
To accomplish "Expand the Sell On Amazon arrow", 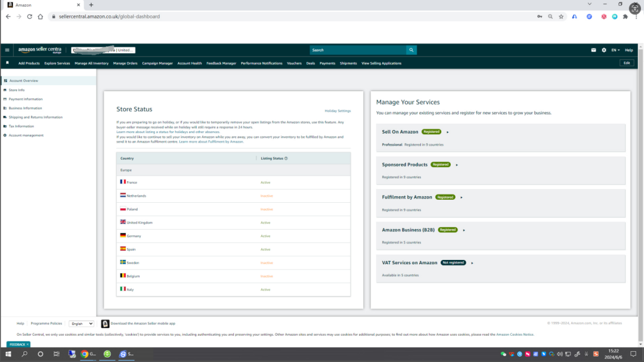I will tap(448, 132).
